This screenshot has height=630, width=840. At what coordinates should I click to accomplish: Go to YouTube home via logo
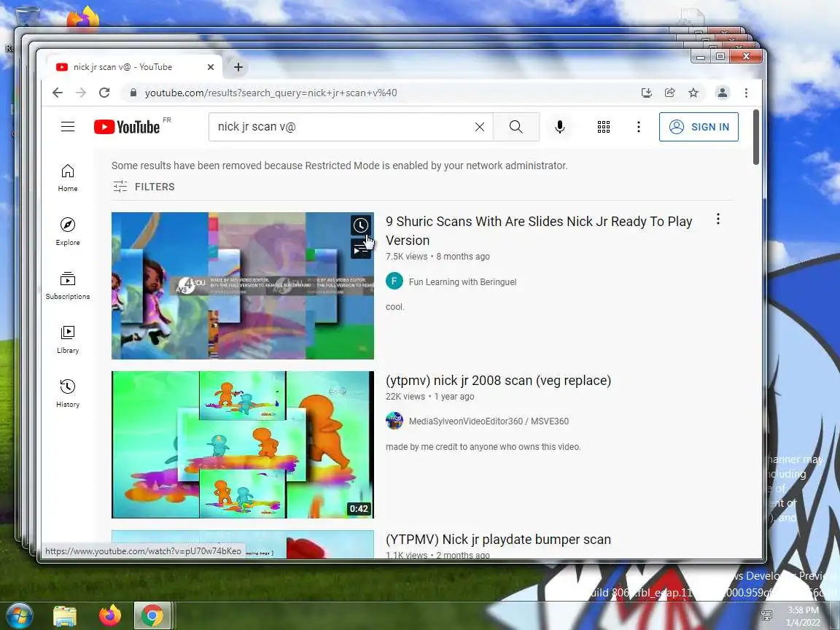coord(127,127)
